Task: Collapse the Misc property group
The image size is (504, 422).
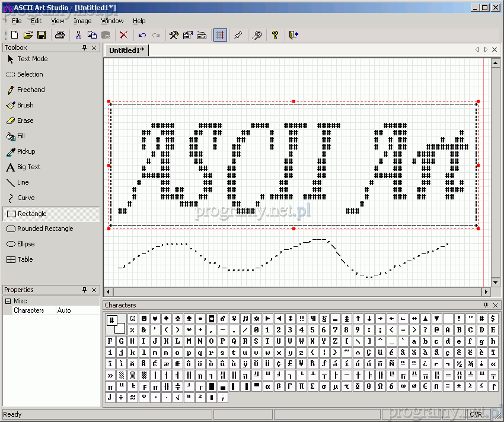Action: click(x=8, y=301)
